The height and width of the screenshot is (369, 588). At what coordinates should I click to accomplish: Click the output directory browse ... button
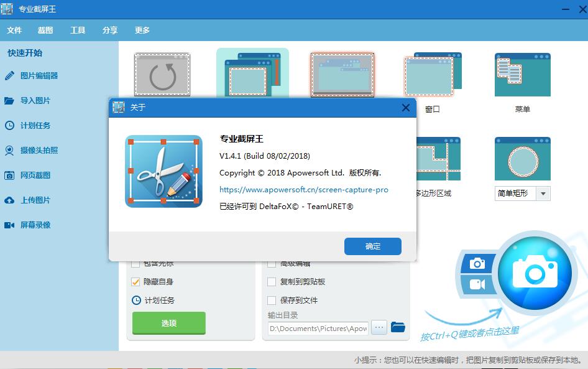click(379, 328)
